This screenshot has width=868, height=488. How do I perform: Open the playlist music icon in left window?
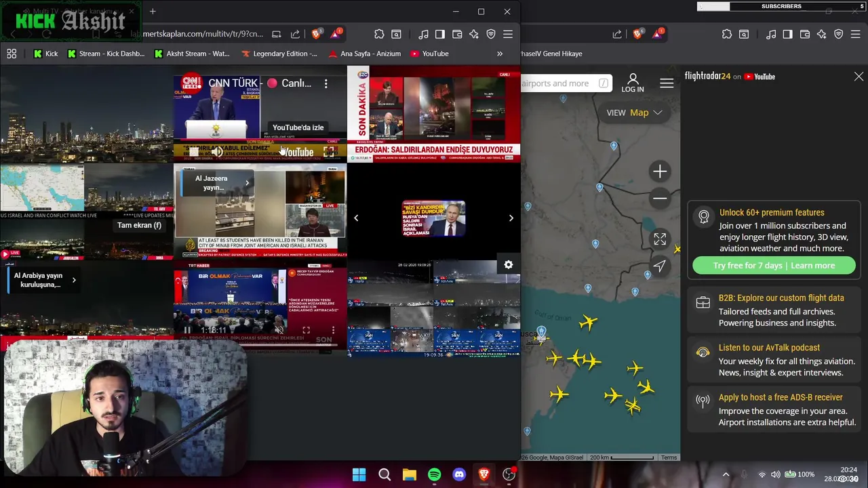[423, 34]
